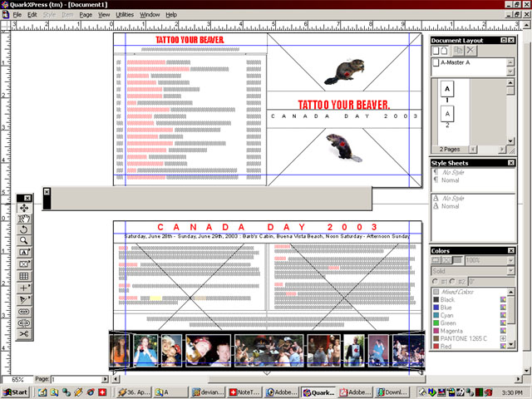
Task: Select the Line tool
Action: point(24,288)
